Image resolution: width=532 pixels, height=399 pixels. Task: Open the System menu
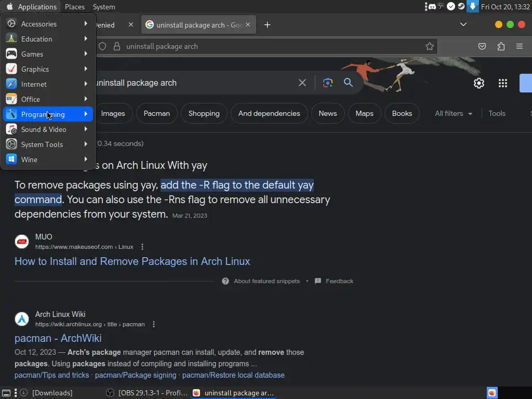point(104,7)
